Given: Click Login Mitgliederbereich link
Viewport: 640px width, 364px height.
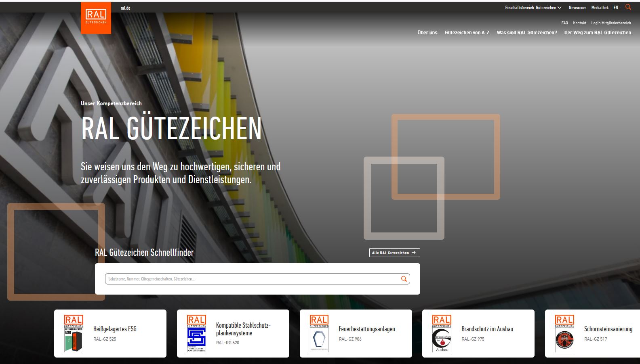Looking at the screenshot, I should tap(611, 23).
